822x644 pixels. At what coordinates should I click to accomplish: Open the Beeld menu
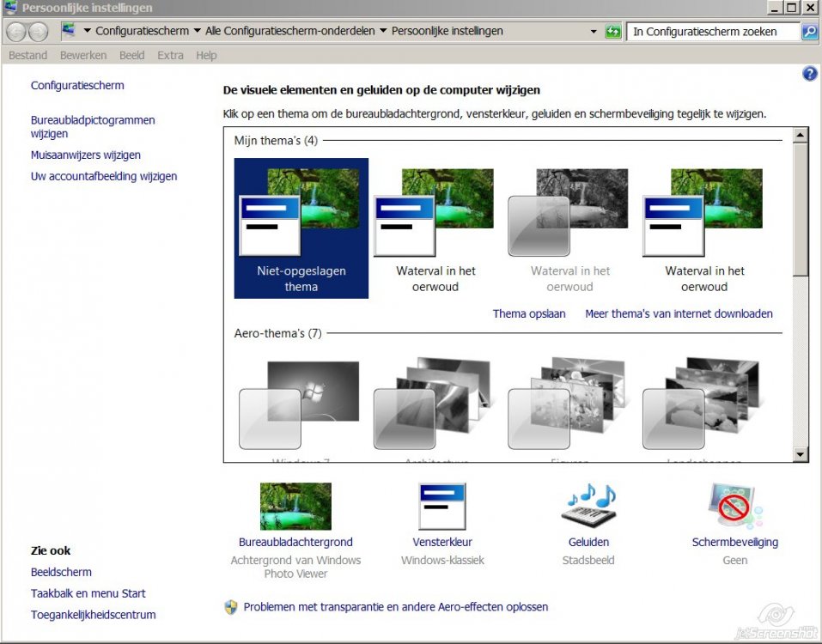click(131, 56)
